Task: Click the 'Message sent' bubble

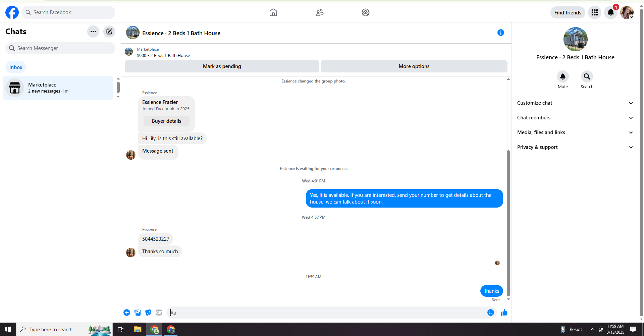Action: [158, 152]
